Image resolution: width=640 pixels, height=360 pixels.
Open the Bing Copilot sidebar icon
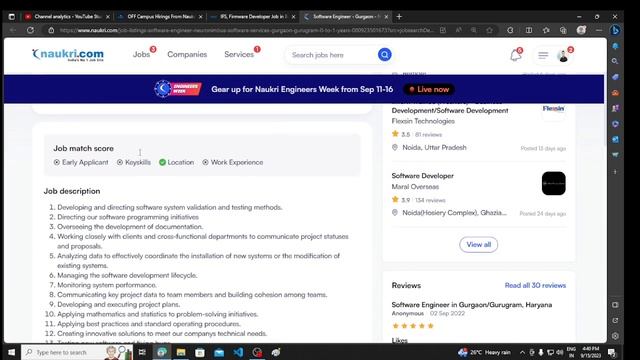click(616, 30)
